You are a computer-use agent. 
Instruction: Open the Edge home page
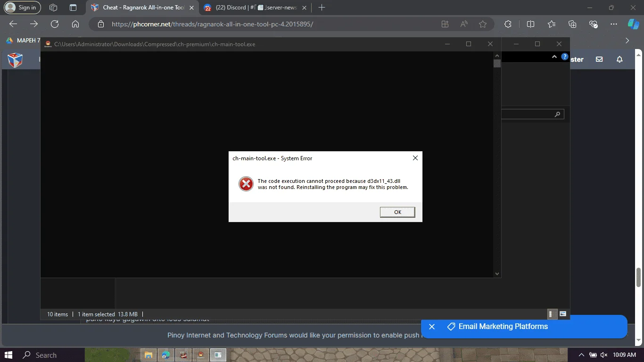75,24
